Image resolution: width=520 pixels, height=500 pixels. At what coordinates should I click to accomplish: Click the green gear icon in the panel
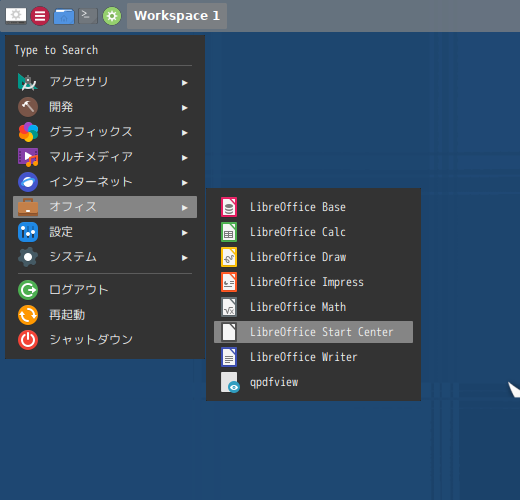(x=112, y=16)
